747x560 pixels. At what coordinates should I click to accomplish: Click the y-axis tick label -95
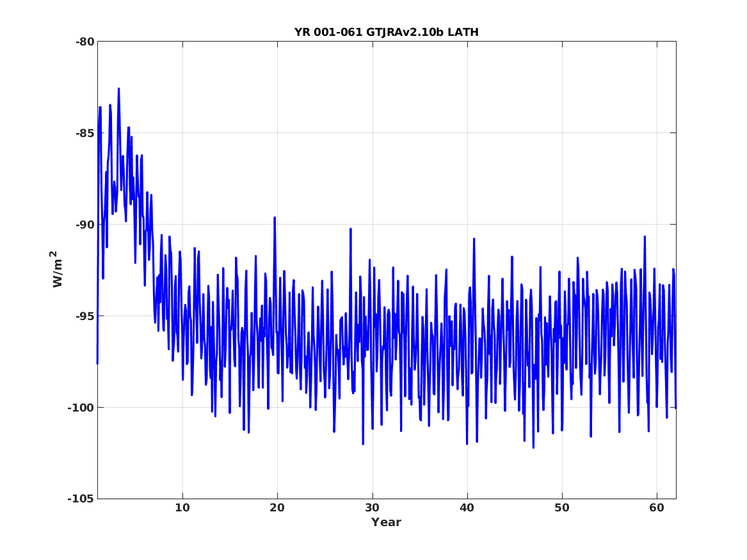tap(84, 316)
